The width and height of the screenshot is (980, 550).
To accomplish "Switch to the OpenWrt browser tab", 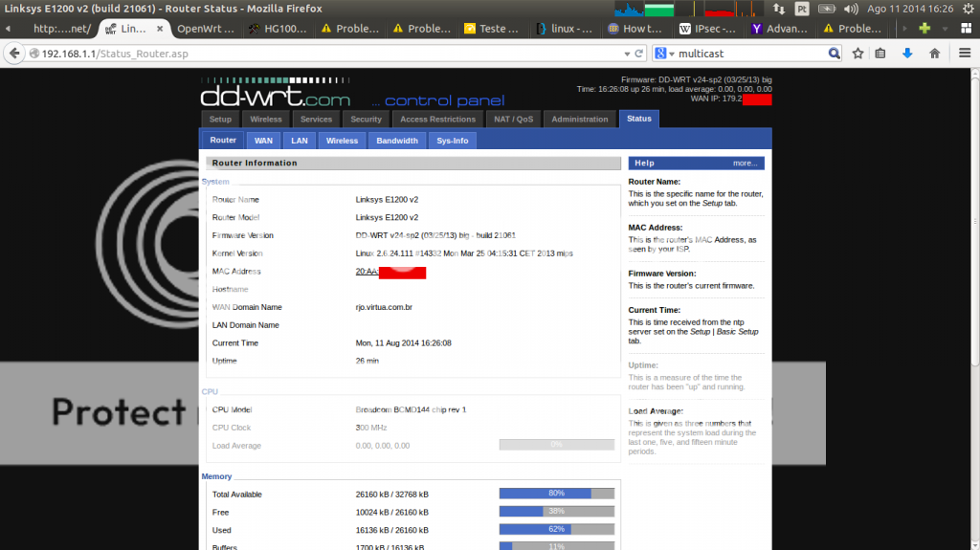I will (206, 29).
